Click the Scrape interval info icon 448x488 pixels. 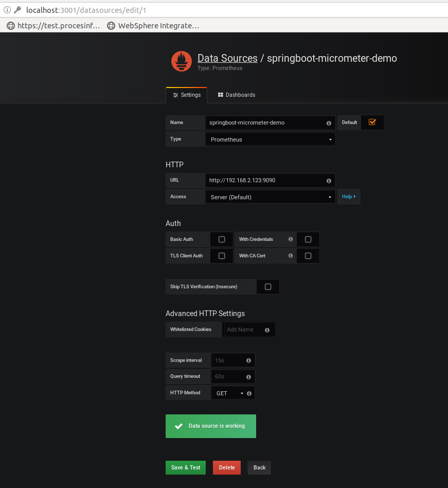248,360
